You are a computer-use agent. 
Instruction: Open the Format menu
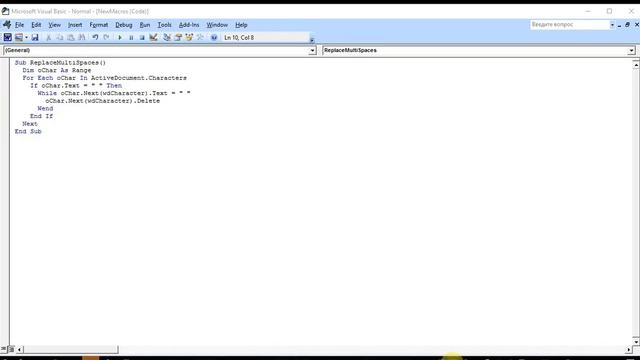(99, 25)
